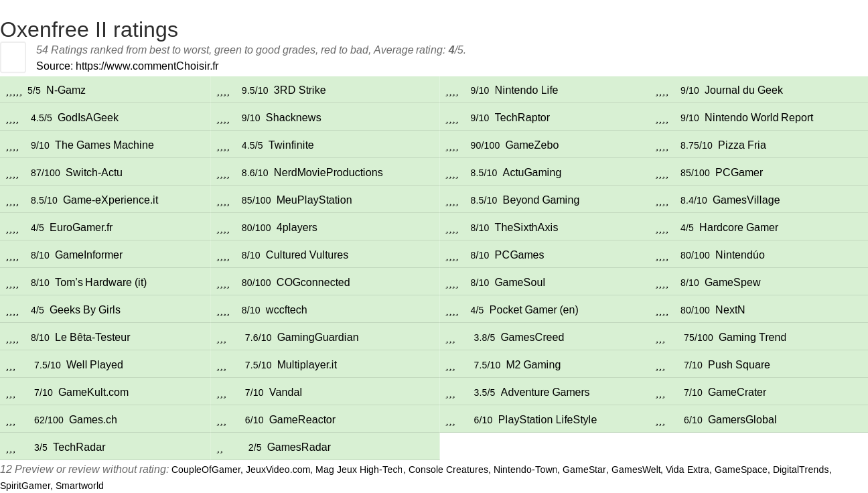Screen dimensions: 868x493
Task: Open the PCGames review
Action: pyautogui.click(x=519, y=255)
